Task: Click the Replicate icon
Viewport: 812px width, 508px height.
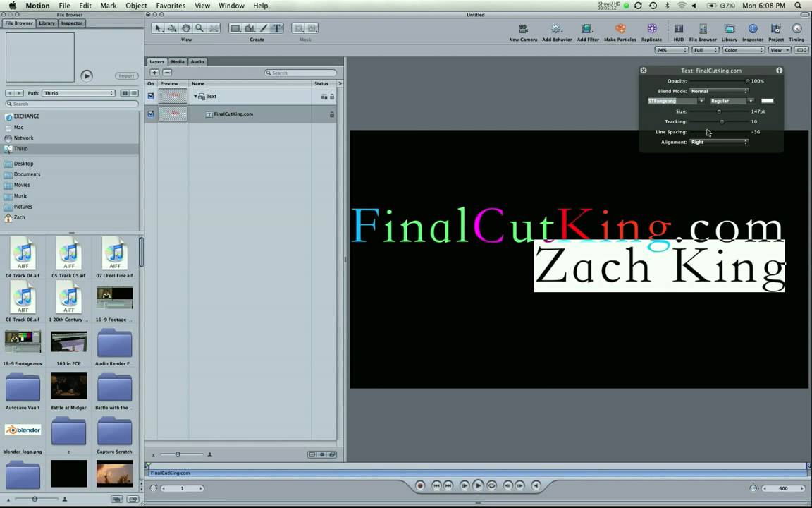Action: (651, 28)
